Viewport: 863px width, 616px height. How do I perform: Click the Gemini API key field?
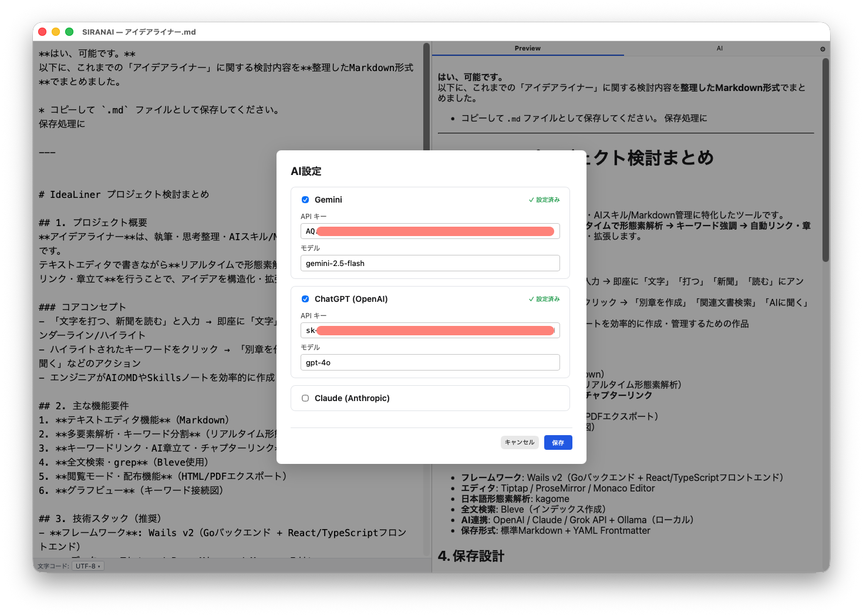[430, 231]
